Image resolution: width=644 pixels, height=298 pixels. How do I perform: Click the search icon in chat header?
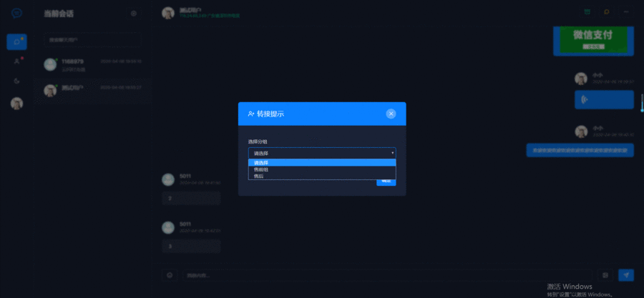(x=607, y=12)
